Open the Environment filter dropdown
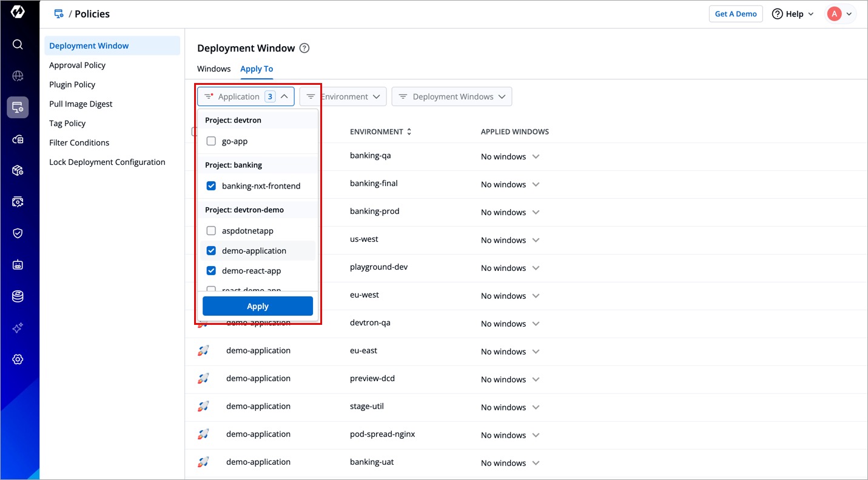 coord(343,97)
